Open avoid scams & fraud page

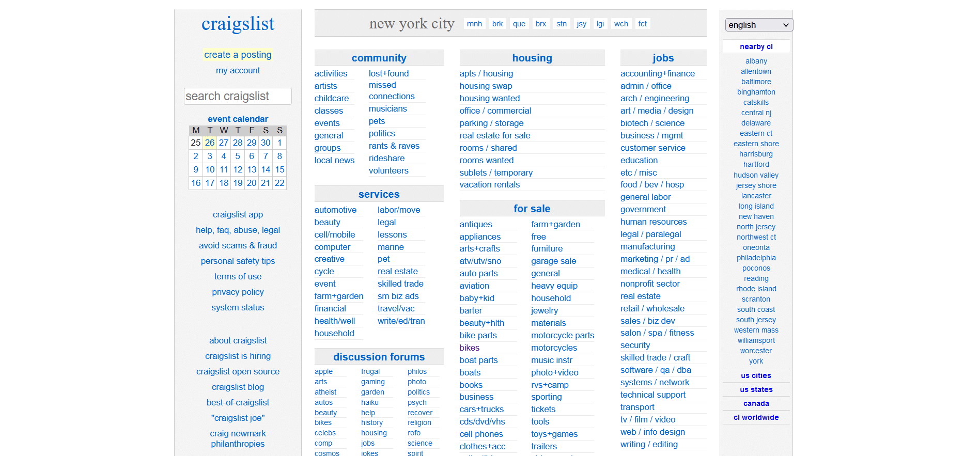(x=238, y=245)
